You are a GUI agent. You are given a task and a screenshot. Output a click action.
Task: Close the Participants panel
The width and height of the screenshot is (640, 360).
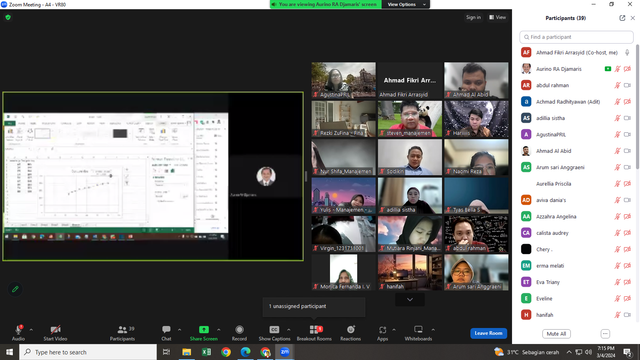[633, 18]
